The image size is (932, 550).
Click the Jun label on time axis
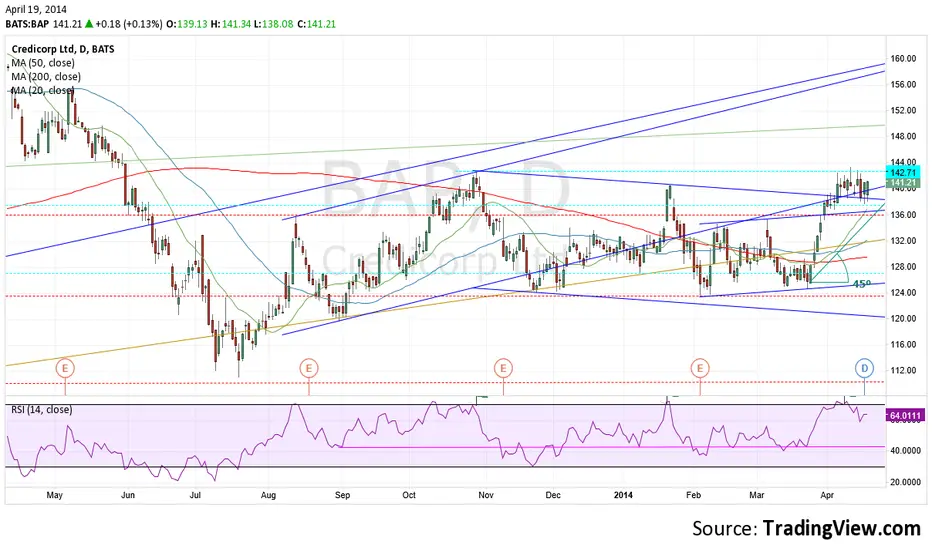point(128,495)
